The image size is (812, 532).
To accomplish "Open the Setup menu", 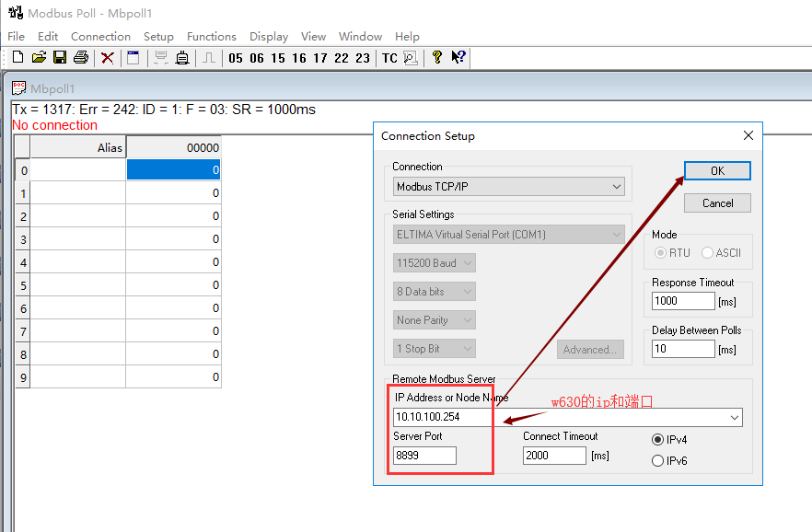I will click(x=158, y=37).
